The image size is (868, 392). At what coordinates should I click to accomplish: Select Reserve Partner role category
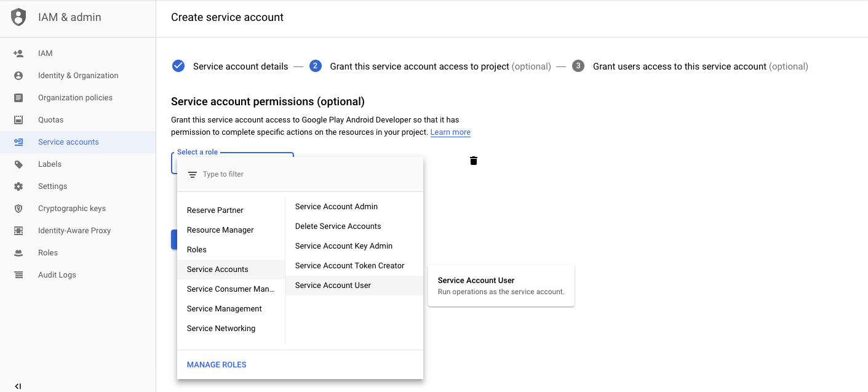(231, 210)
